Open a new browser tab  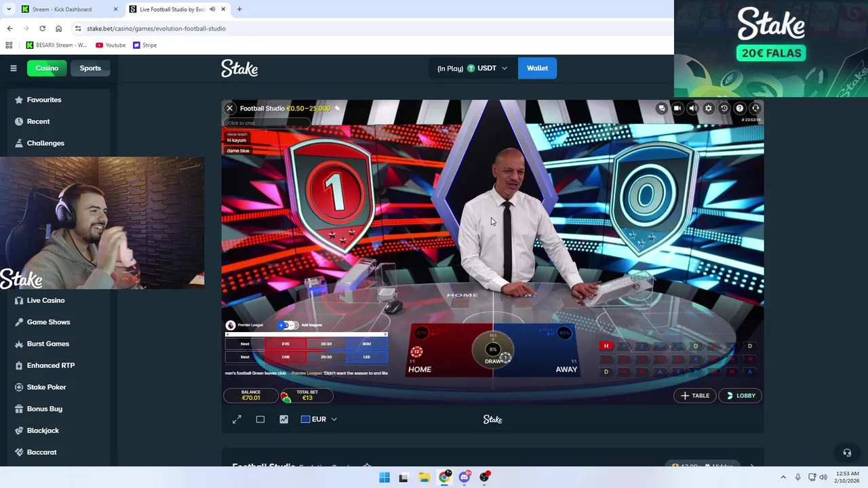point(239,9)
